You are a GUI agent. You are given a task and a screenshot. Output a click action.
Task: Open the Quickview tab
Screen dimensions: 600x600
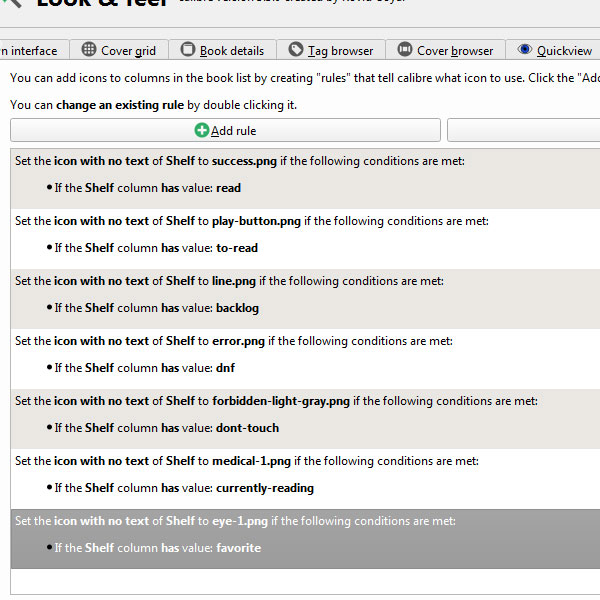[x=553, y=50]
